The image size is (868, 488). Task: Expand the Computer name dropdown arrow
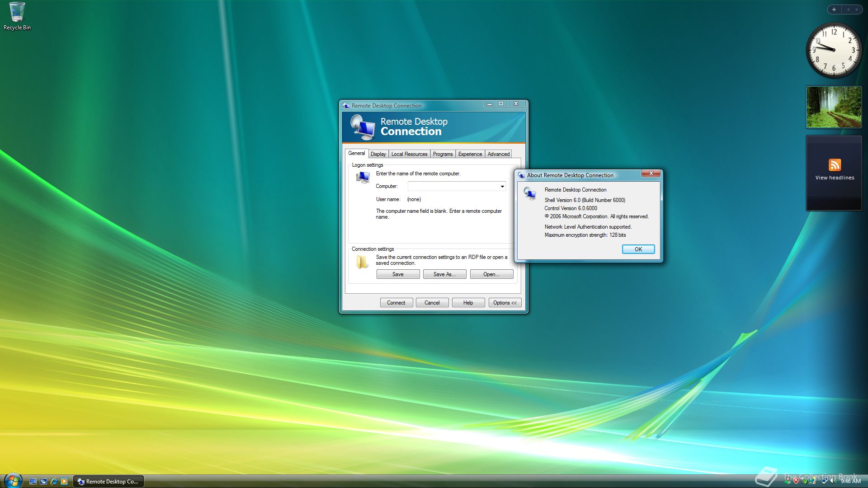point(502,186)
